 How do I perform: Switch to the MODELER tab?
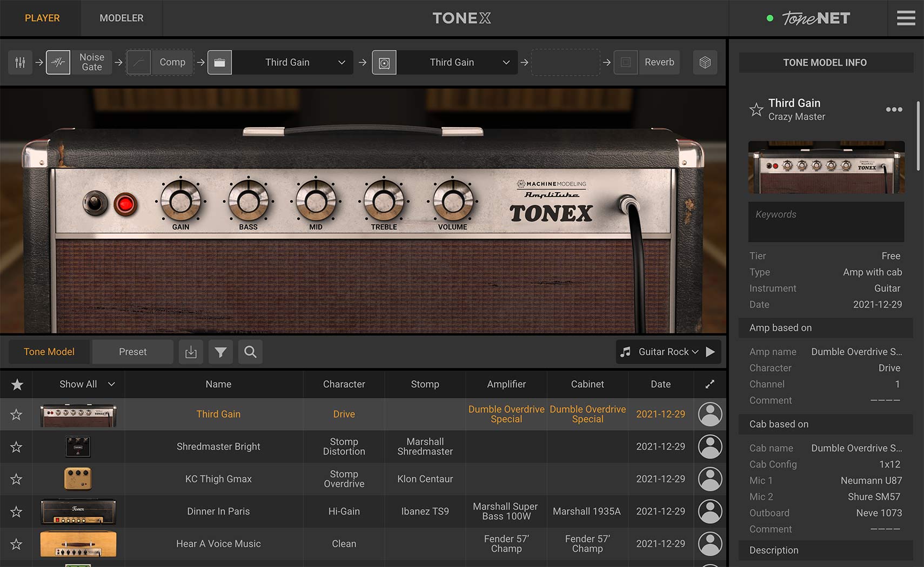pos(121,18)
